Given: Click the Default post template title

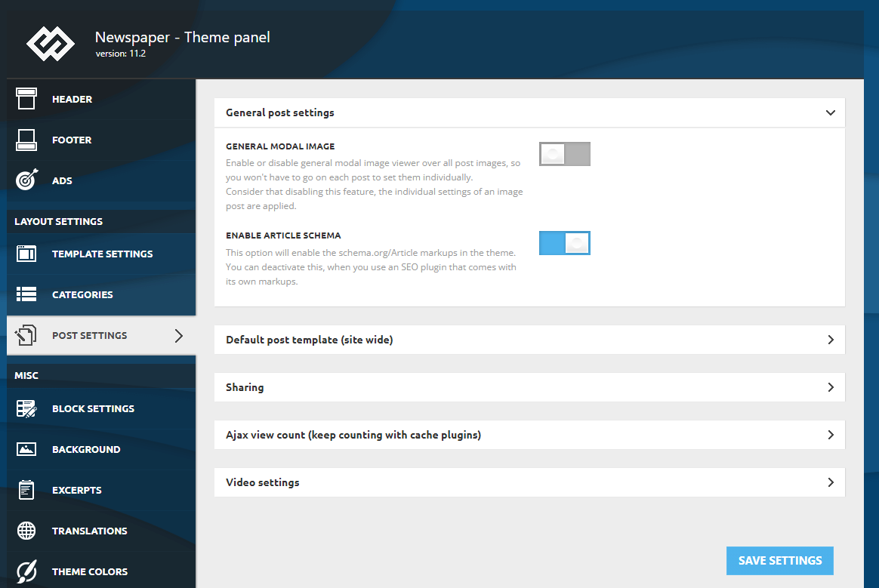Looking at the screenshot, I should (310, 340).
